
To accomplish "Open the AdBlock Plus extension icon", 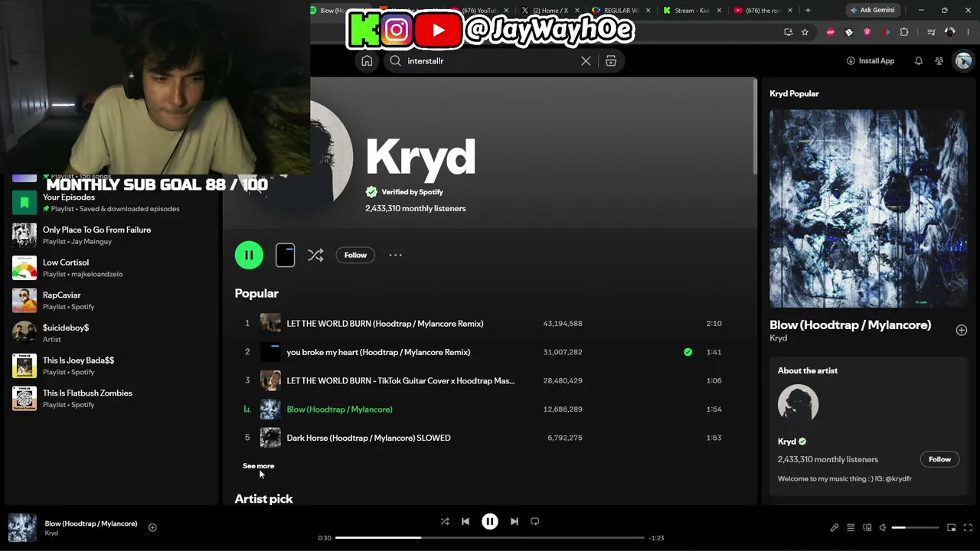I will tap(831, 32).
